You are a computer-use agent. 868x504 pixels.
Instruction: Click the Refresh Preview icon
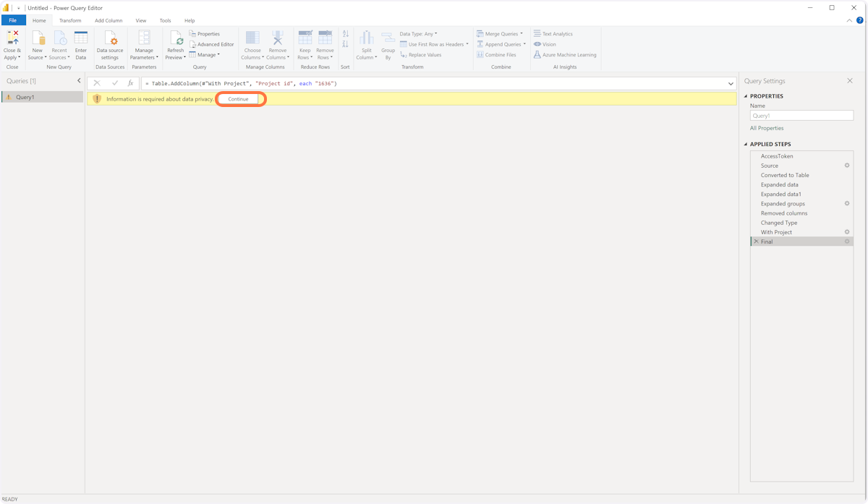(176, 38)
